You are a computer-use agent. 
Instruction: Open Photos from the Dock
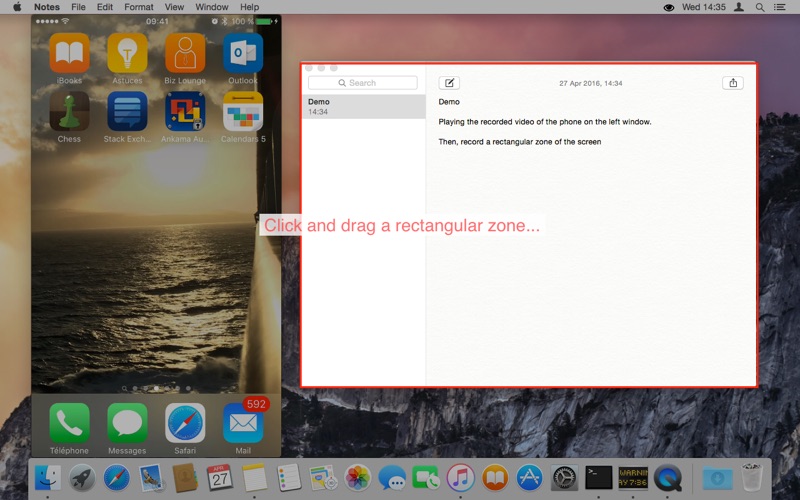358,478
